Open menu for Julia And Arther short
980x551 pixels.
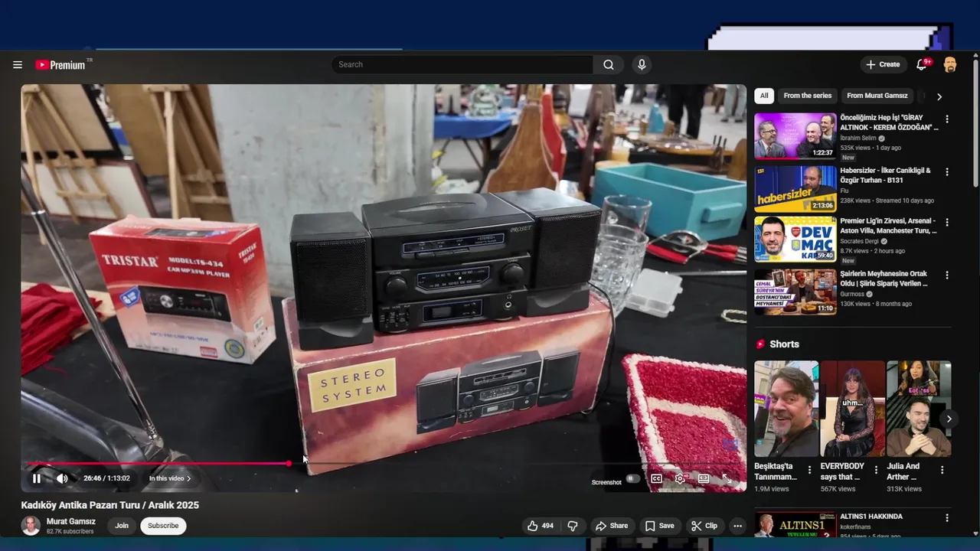942,470
